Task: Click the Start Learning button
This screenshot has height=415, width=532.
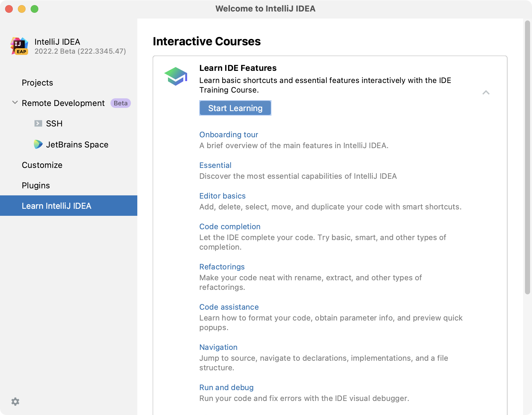Action: [x=235, y=108]
